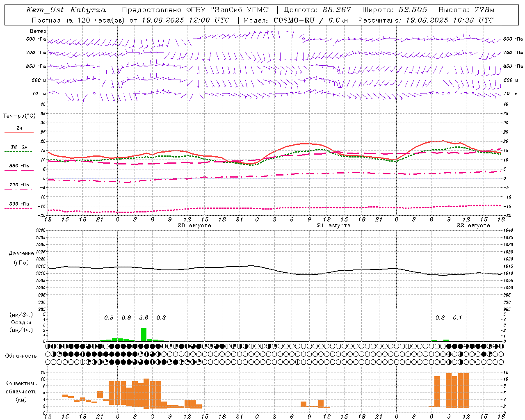
Task: Click the Рассчитано: 19.08.2025 16:38 UTC timestamp
Action: [426, 20]
